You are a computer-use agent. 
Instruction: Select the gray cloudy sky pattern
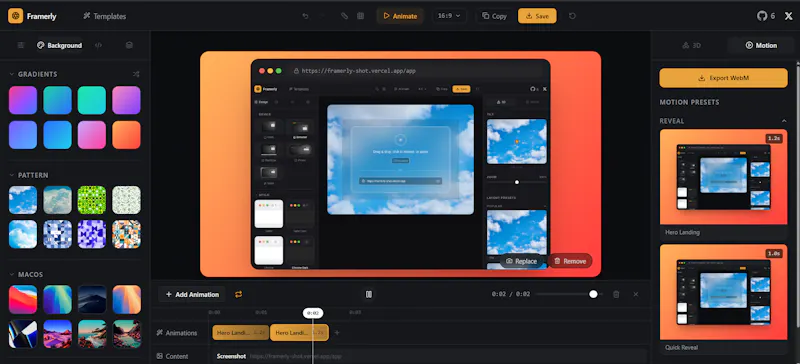[x=58, y=200]
